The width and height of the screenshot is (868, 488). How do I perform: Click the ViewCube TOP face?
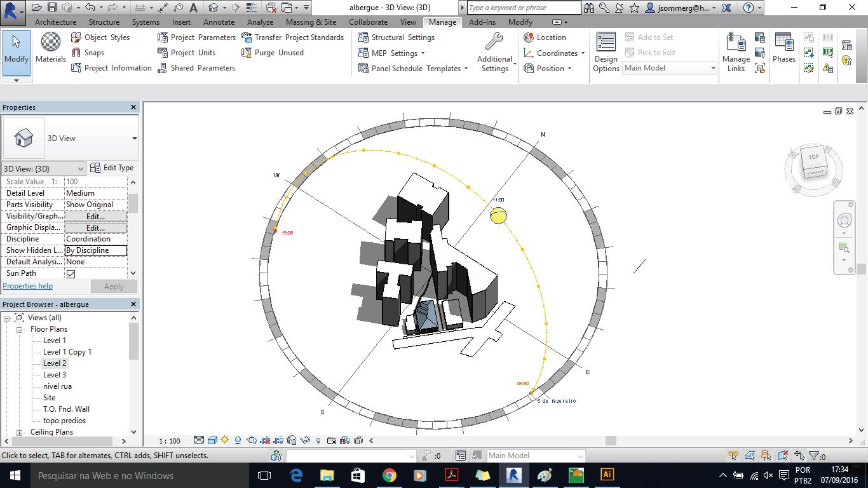(x=814, y=157)
